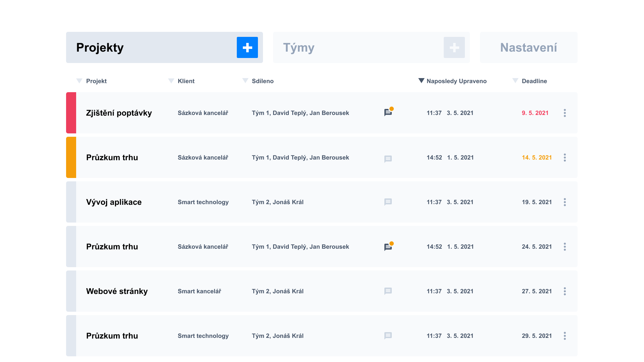
Task: Open three-dot menu for Zjištění poptávky
Action: coord(565,113)
